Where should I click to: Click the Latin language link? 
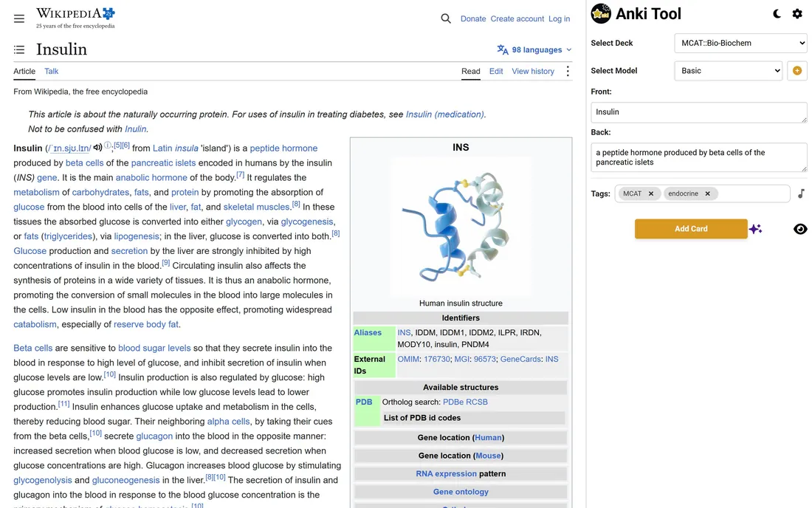[x=162, y=148]
